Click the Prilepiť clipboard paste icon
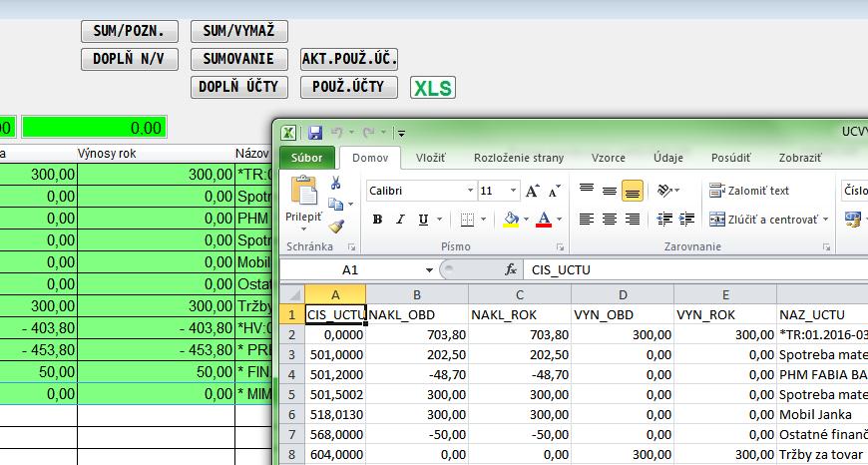 pyautogui.click(x=304, y=191)
